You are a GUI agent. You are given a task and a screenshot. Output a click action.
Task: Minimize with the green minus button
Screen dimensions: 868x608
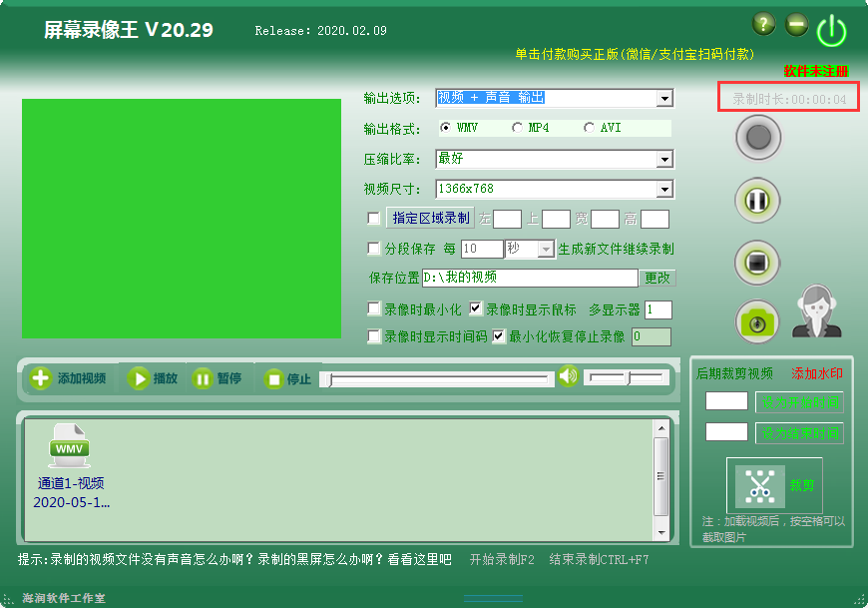pos(796,24)
